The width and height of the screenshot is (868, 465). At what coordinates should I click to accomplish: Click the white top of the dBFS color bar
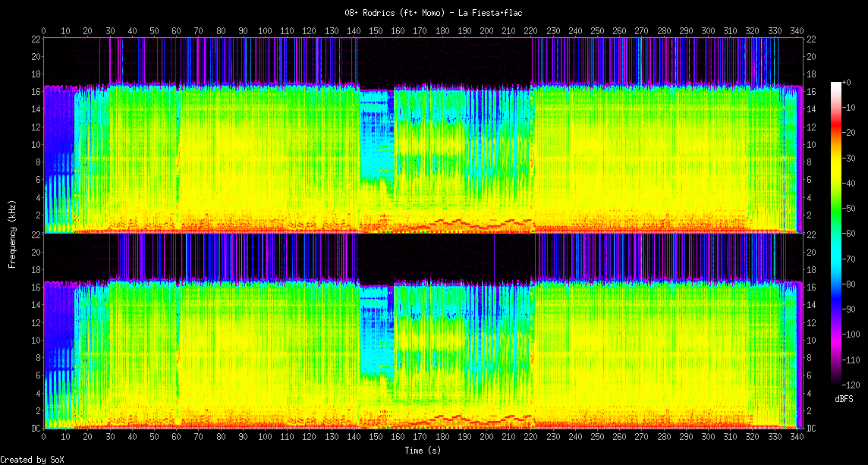pyautogui.click(x=835, y=84)
